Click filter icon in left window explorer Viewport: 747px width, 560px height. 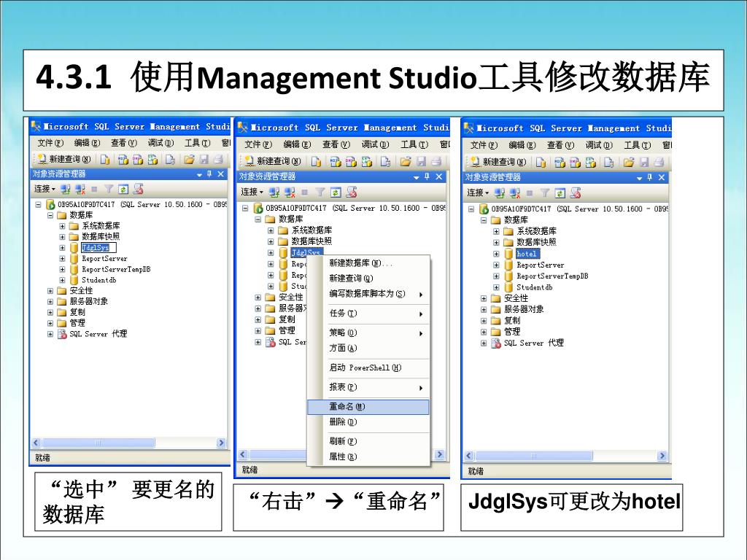coord(109,190)
